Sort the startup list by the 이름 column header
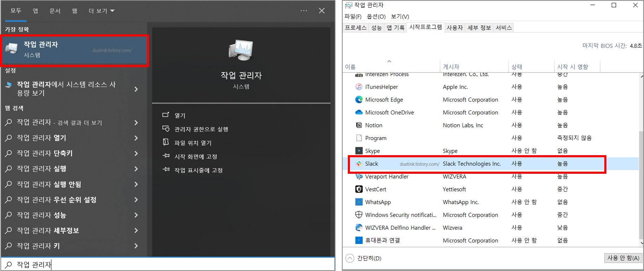 tap(391, 67)
